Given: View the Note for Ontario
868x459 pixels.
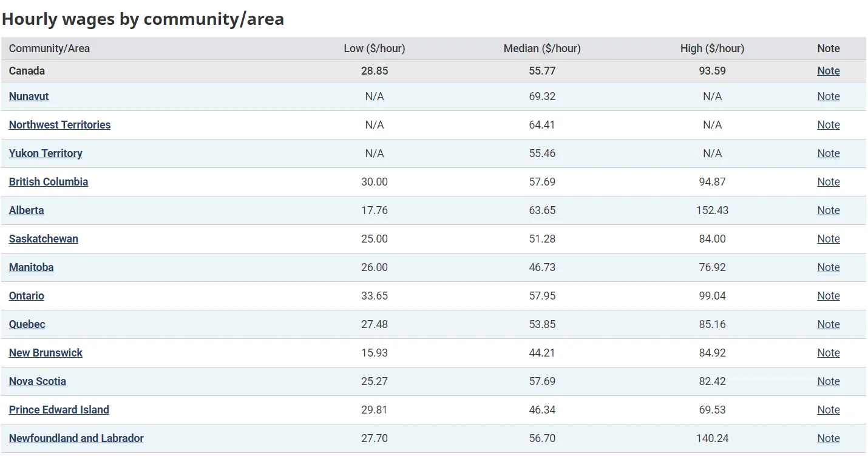Looking at the screenshot, I should click(828, 296).
